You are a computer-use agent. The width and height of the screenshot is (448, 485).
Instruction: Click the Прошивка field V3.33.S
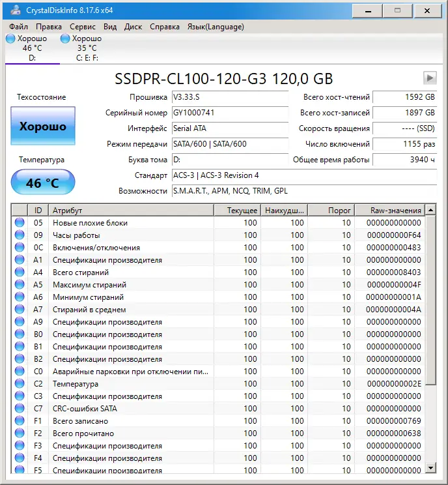point(230,97)
